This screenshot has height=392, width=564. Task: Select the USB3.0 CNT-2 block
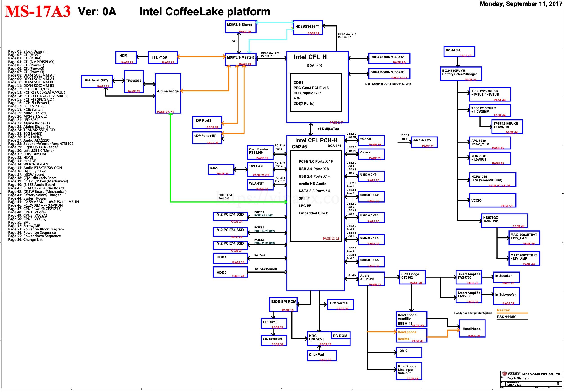(371, 197)
